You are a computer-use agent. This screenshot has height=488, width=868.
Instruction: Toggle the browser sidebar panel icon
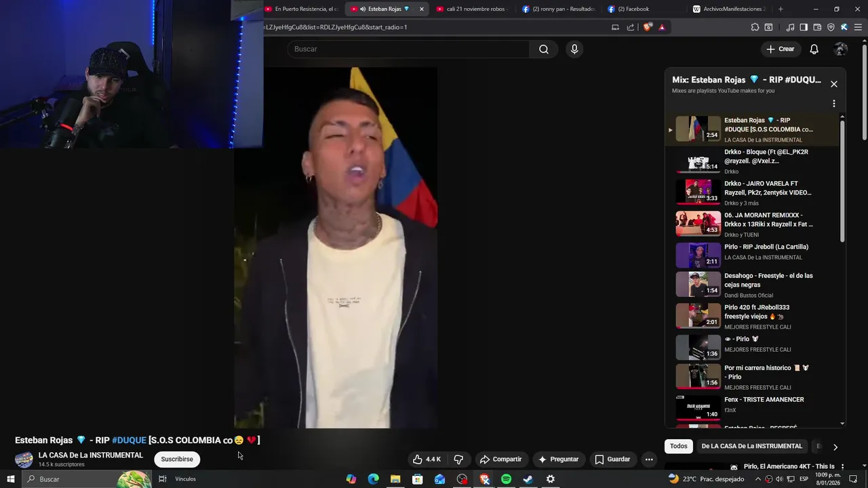(804, 27)
